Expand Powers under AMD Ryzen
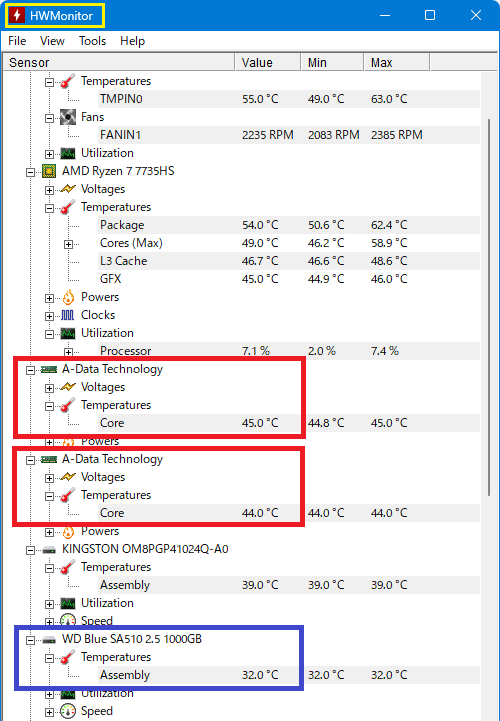This screenshot has height=721, width=500. click(49, 298)
